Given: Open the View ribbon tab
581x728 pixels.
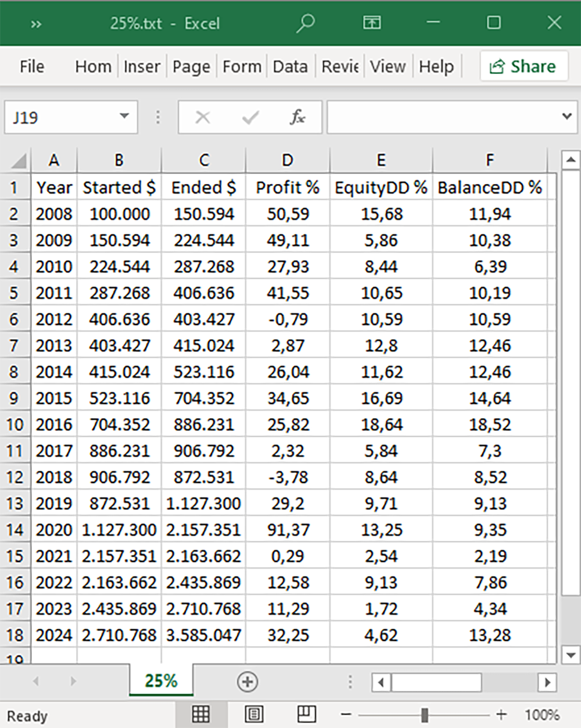Looking at the screenshot, I should [x=388, y=66].
